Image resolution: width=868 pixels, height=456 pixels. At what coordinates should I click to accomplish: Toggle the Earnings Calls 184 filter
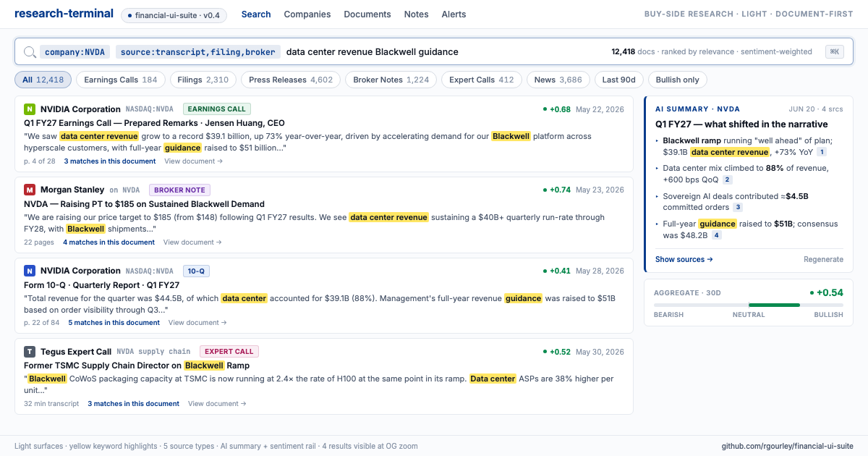tap(121, 80)
